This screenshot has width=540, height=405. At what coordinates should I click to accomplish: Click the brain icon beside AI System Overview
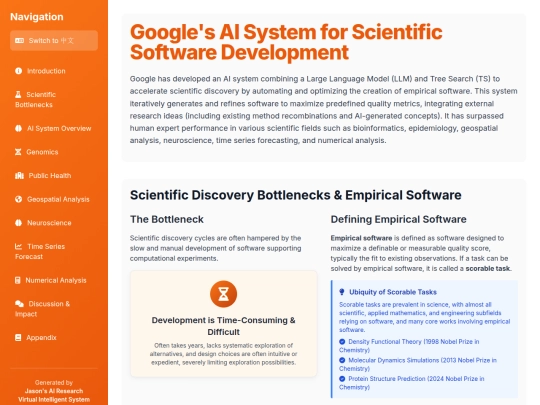click(19, 128)
